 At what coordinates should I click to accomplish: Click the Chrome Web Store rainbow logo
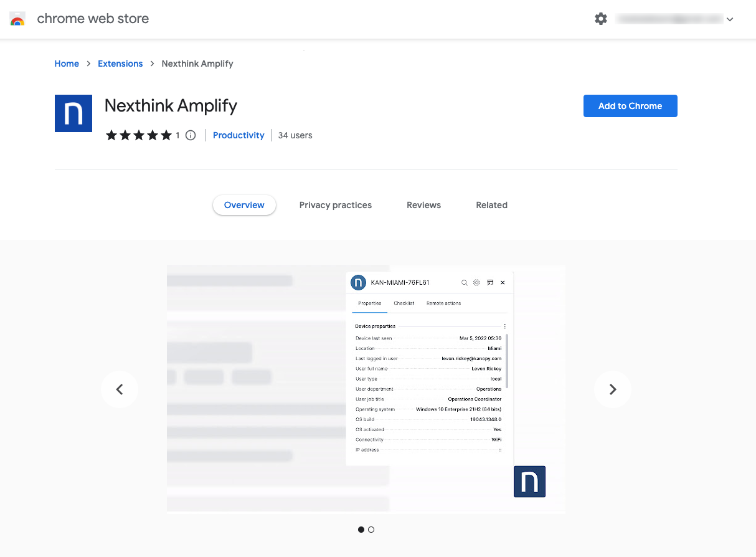pos(17,18)
